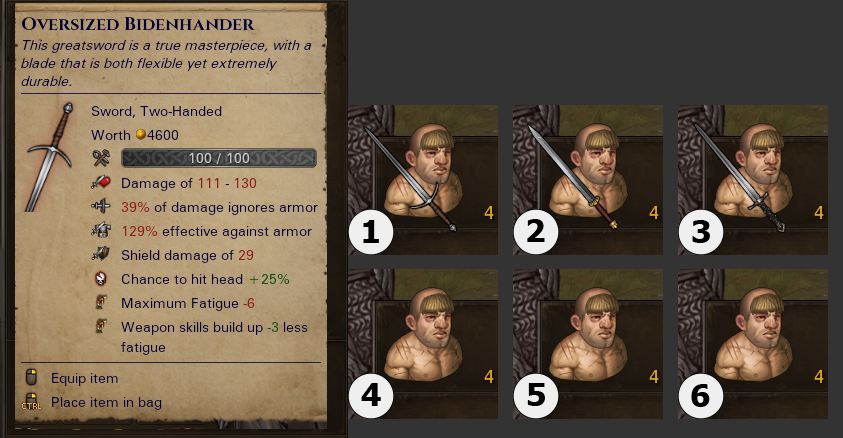The image size is (843, 438).
Task: Click the weapon skills fatigue icon
Action: point(101,326)
